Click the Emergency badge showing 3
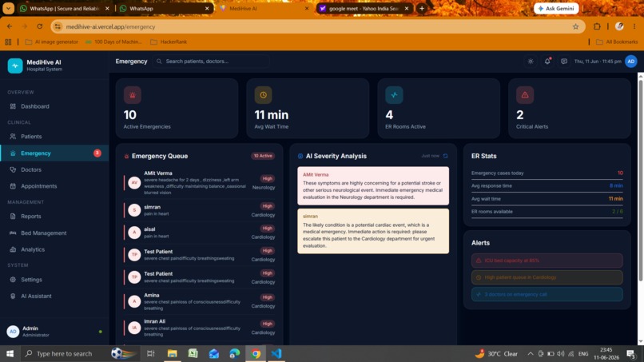644x362 pixels. (97, 153)
